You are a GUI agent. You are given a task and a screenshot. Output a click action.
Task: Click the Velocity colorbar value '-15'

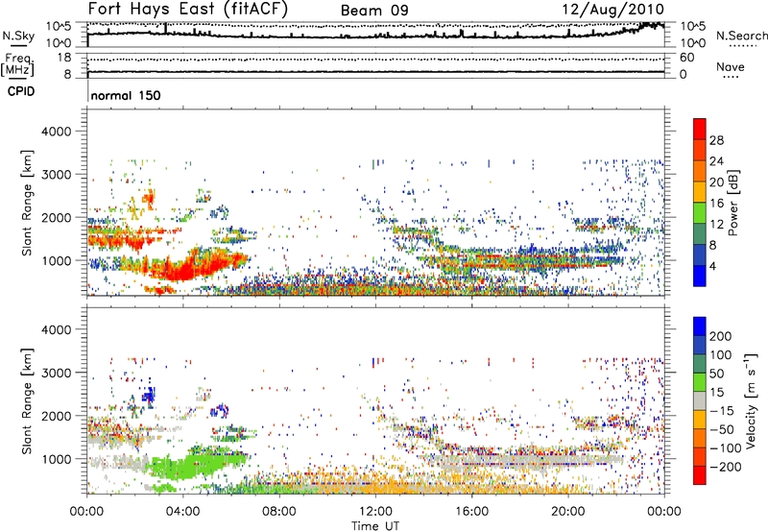click(x=722, y=411)
